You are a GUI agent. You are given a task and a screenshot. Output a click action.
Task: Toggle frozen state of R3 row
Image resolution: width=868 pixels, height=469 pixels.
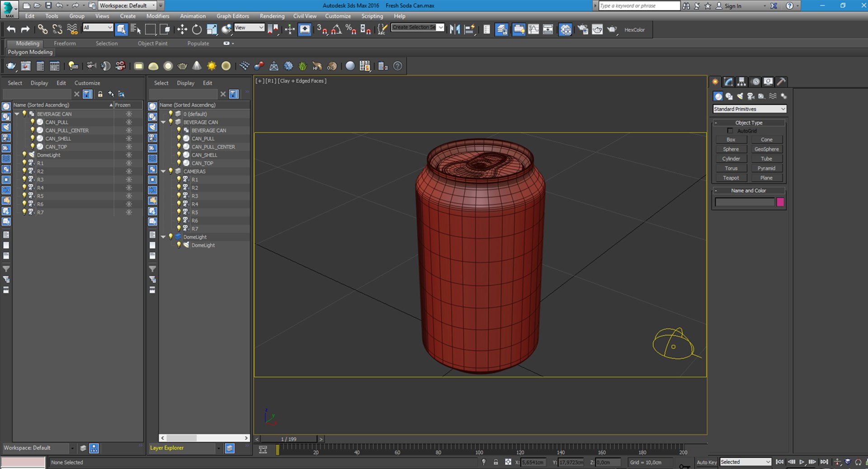[x=129, y=179]
